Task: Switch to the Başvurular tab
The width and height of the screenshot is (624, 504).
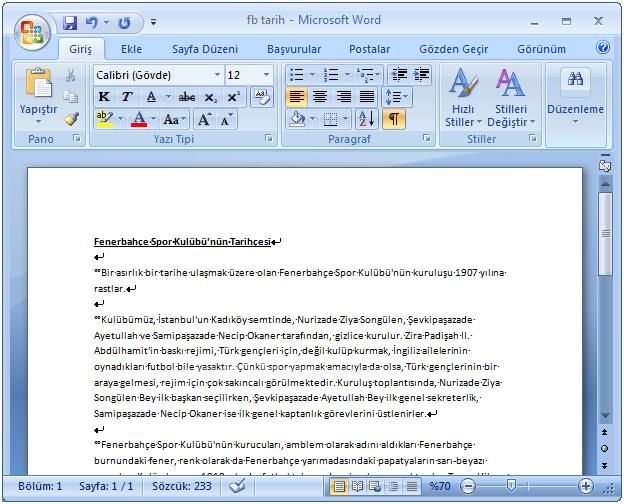Action: click(294, 49)
